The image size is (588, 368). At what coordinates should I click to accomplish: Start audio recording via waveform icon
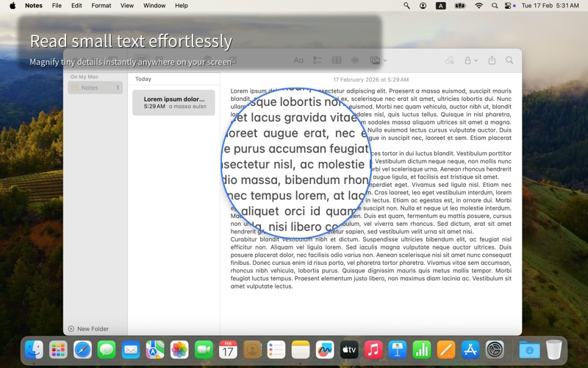[x=355, y=60]
